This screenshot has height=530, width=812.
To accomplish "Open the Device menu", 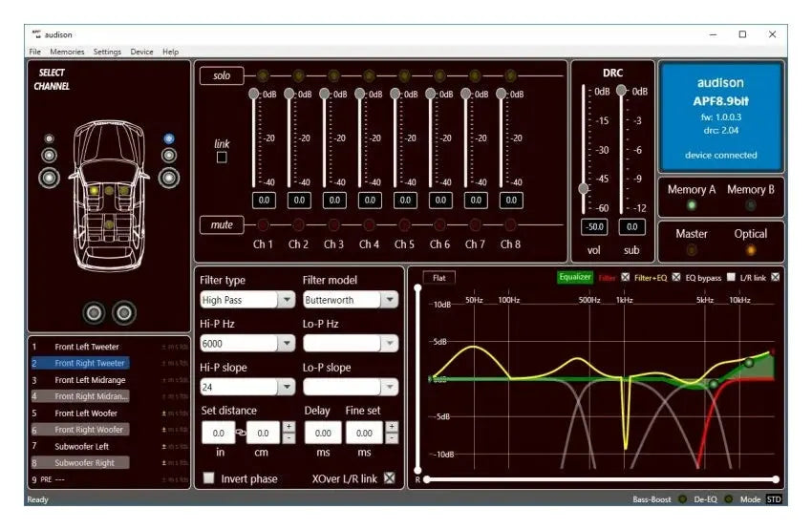I will (x=141, y=52).
